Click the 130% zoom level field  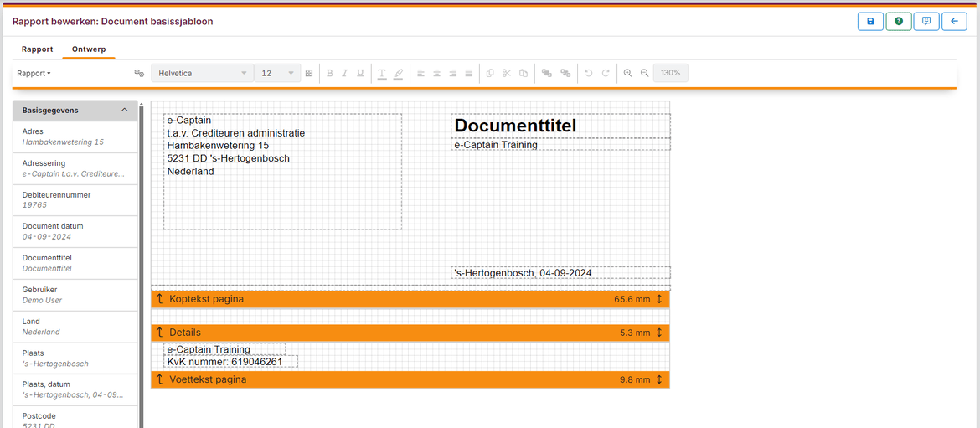click(671, 73)
